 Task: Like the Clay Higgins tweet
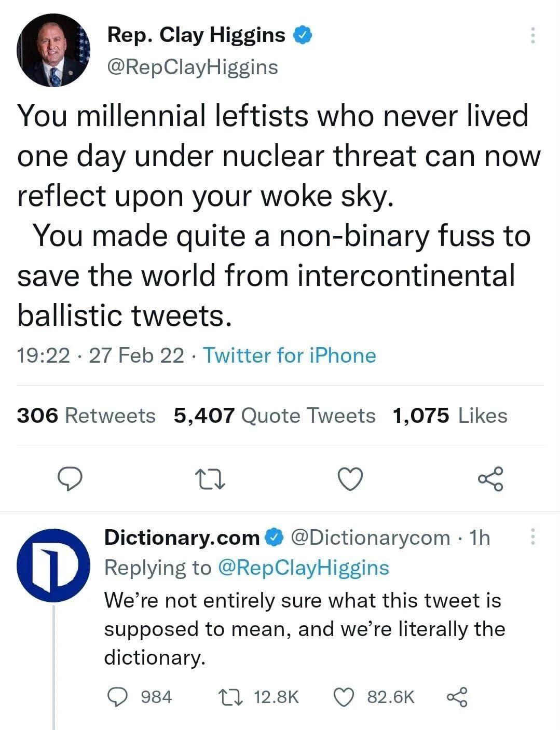[x=350, y=479]
